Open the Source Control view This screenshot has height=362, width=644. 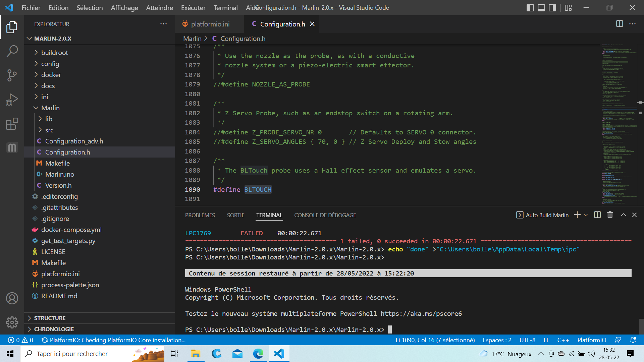tap(12, 75)
